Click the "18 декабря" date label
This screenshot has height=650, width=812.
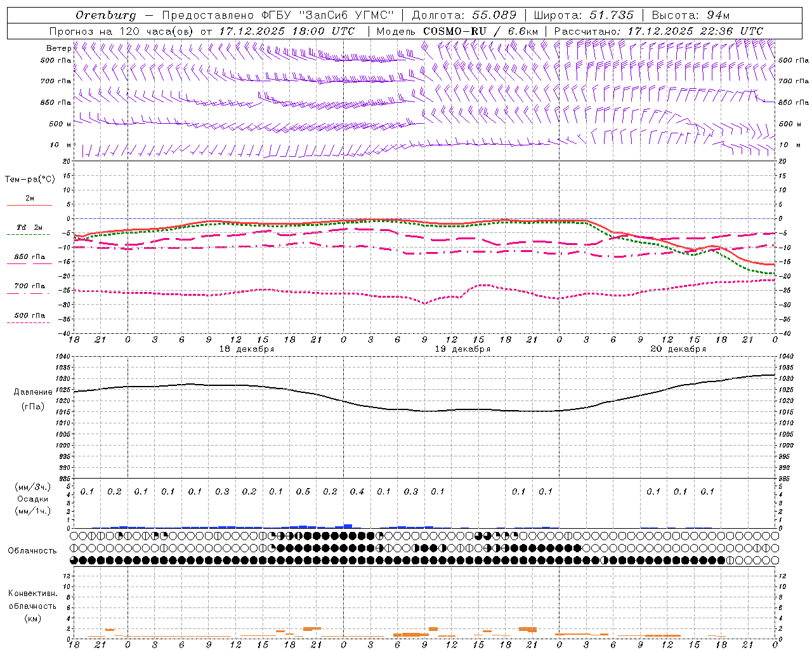click(247, 349)
